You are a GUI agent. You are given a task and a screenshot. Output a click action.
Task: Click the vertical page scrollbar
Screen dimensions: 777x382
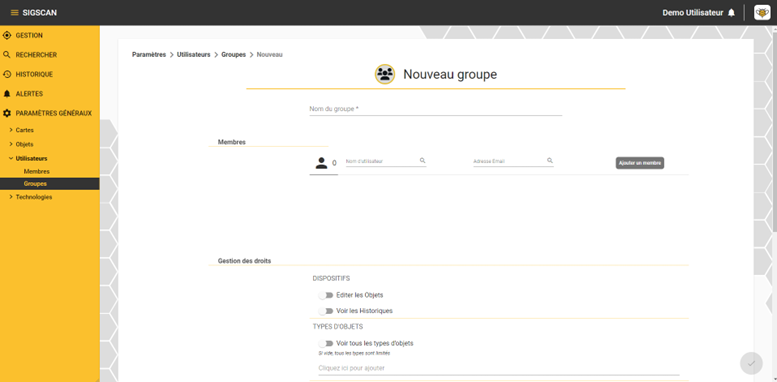coord(774,129)
